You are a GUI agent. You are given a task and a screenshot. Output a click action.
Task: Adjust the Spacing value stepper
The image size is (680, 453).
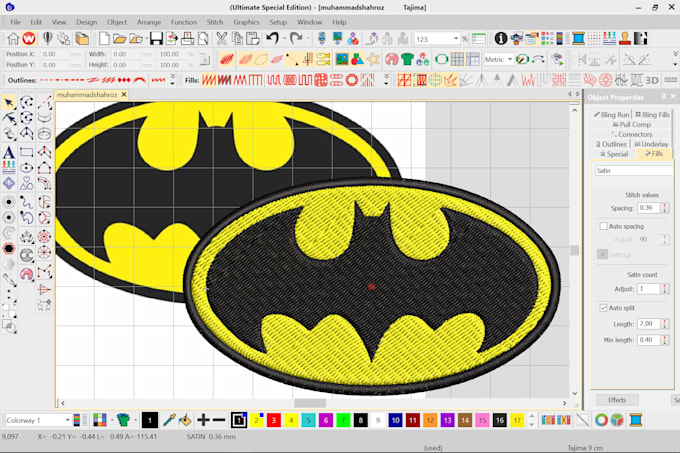tap(665, 208)
